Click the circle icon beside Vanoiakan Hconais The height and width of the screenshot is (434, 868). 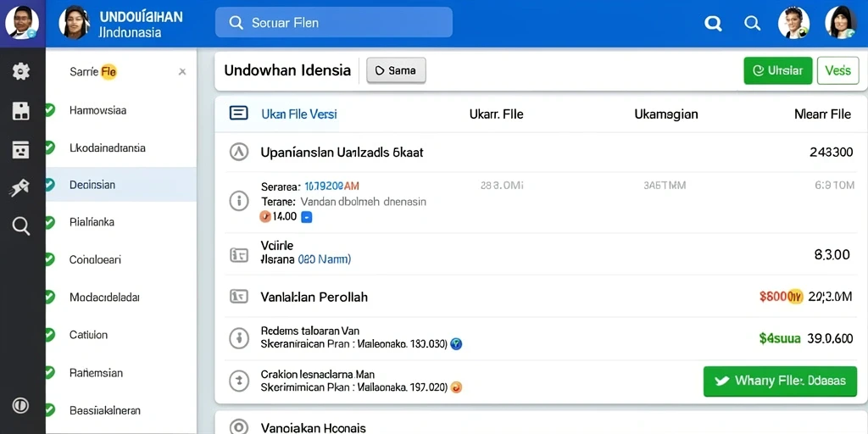(x=238, y=427)
